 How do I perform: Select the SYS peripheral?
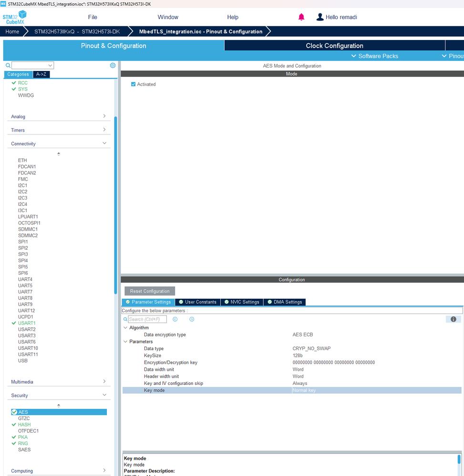(x=22, y=89)
